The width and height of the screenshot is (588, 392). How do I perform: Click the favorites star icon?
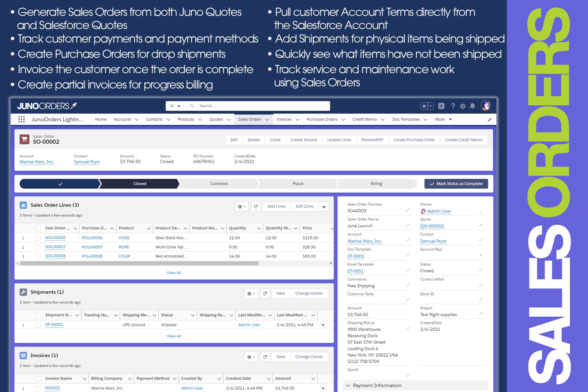coord(424,106)
